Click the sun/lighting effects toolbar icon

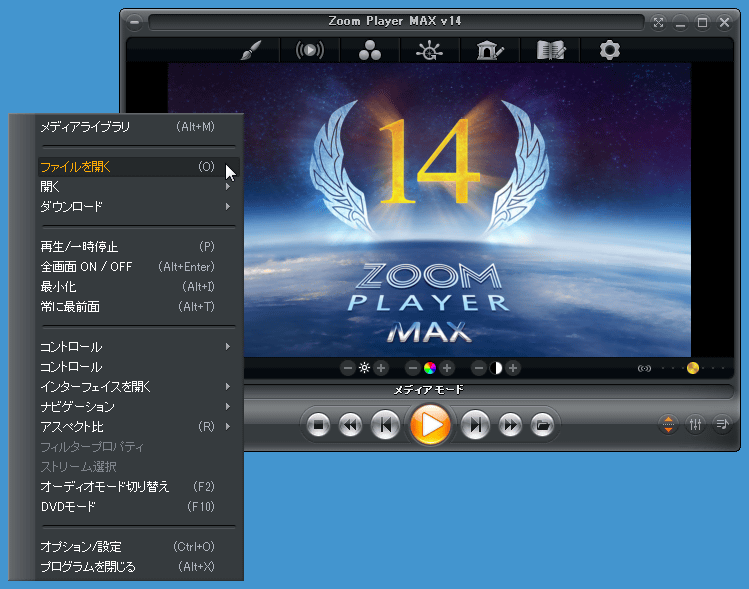(x=429, y=50)
